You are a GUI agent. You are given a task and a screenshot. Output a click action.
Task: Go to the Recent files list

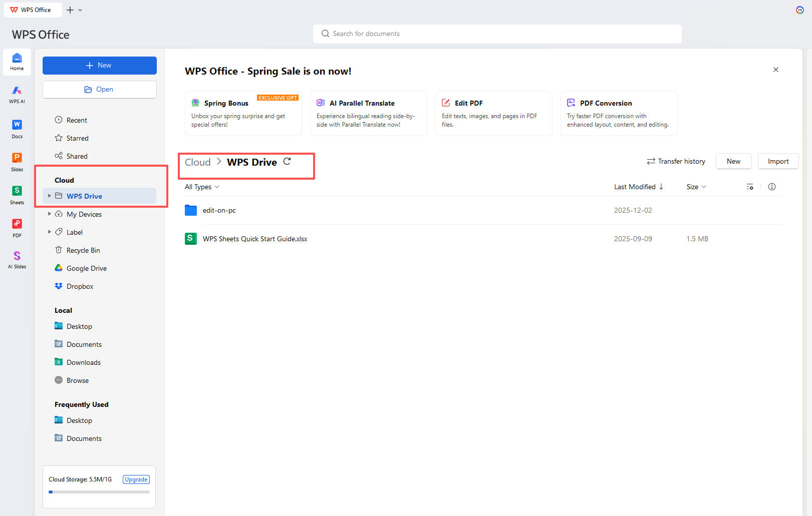pyautogui.click(x=77, y=120)
